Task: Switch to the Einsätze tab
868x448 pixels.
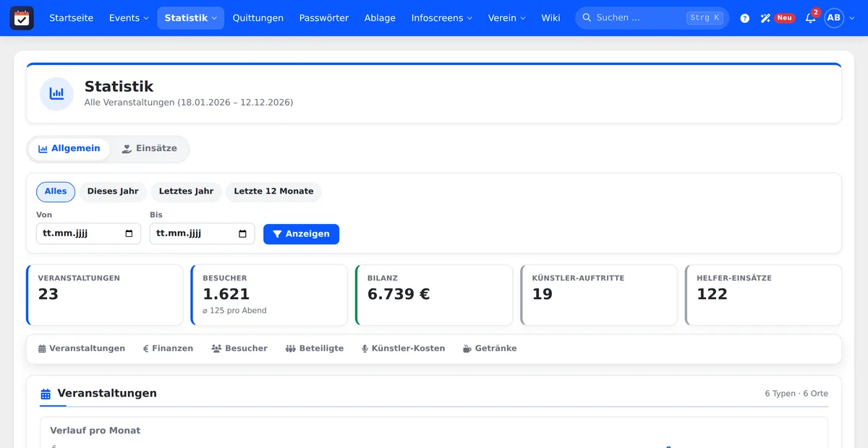Action: tap(149, 149)
